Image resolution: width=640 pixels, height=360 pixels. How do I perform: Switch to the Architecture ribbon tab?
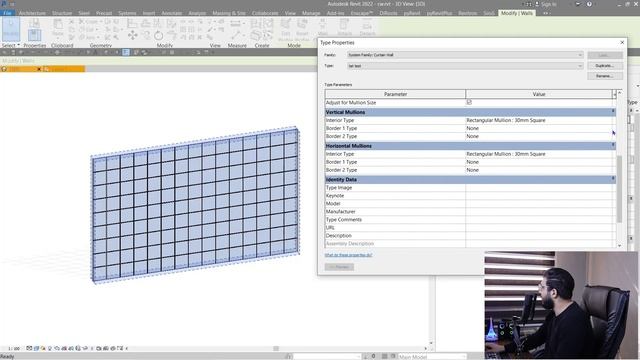(32, 13)
